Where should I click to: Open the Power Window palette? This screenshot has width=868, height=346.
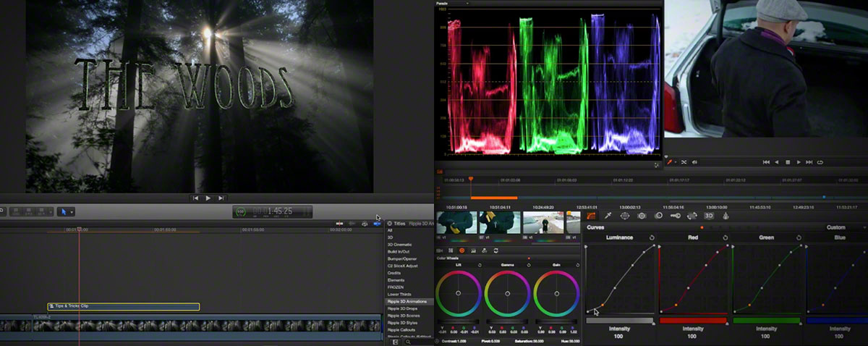tap(625, 215)
